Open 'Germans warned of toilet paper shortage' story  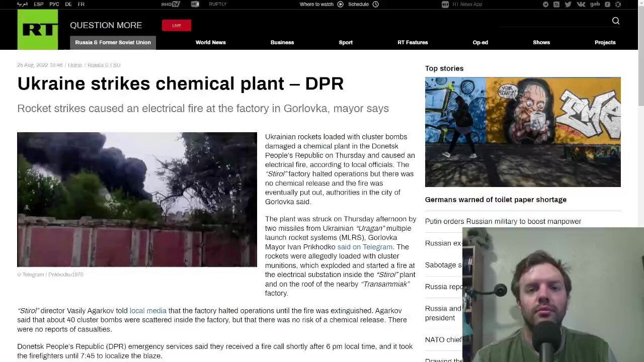pos(496,200)
